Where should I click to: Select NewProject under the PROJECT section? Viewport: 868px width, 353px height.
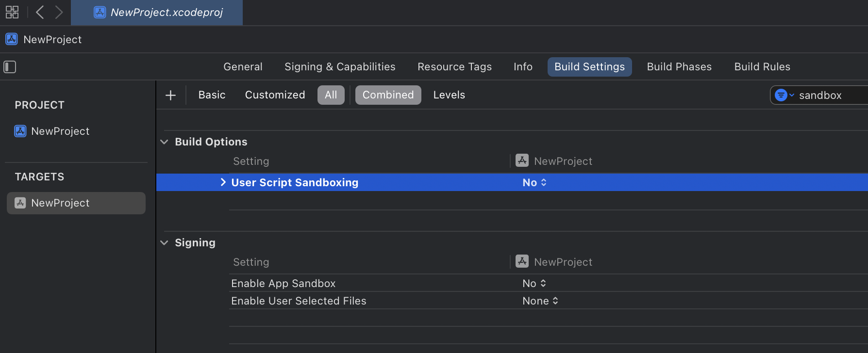60,131
